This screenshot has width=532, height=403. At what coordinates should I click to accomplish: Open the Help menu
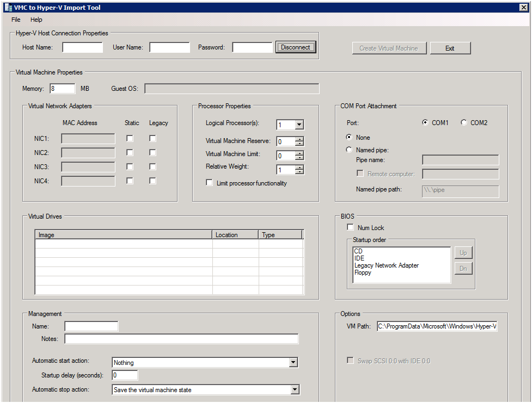pos(36,20)
